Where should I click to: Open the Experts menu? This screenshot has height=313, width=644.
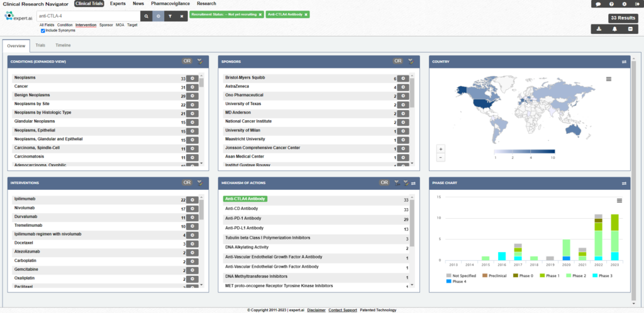(118, 4)
